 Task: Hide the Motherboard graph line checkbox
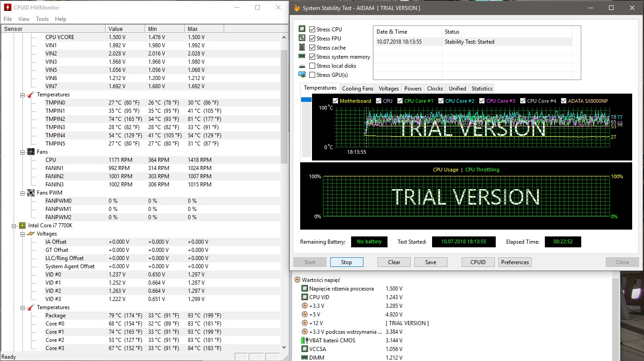tap(336, 101)
